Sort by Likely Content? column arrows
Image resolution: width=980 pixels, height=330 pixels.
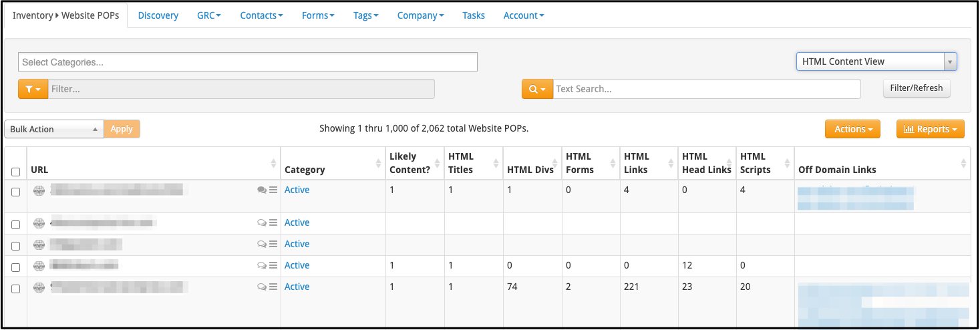(438, 164)
